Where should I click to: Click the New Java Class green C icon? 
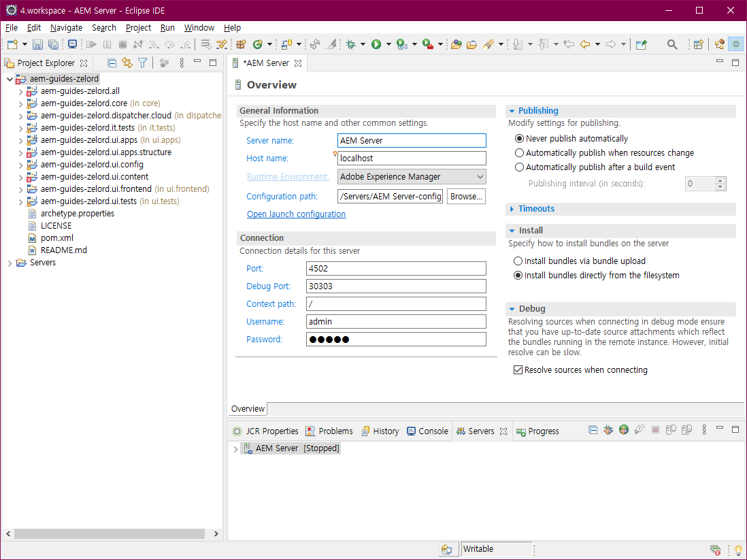[x=258, y=44]
